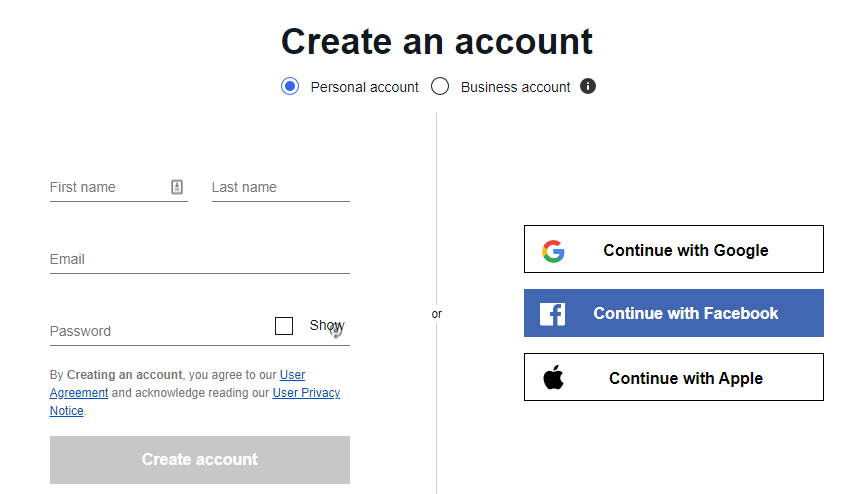Choose Continue with Facebook
The height and width of the screenshot is (494, 868).
pos(674,313)
